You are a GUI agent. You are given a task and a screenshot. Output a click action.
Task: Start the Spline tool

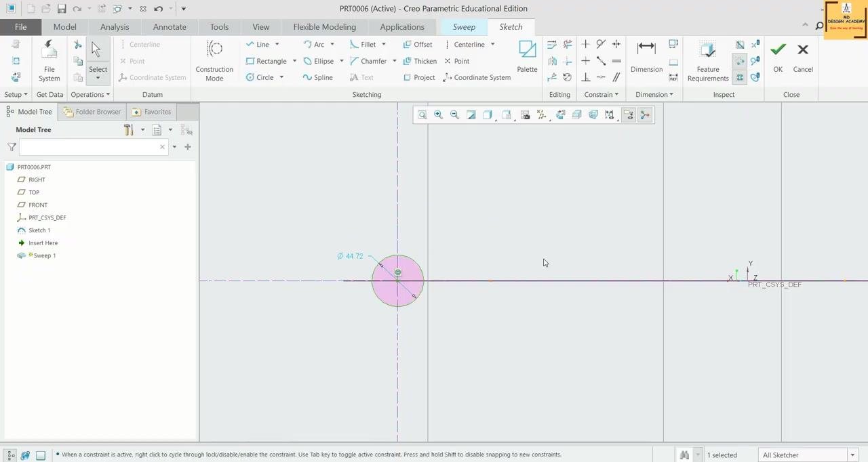point(317,77)
